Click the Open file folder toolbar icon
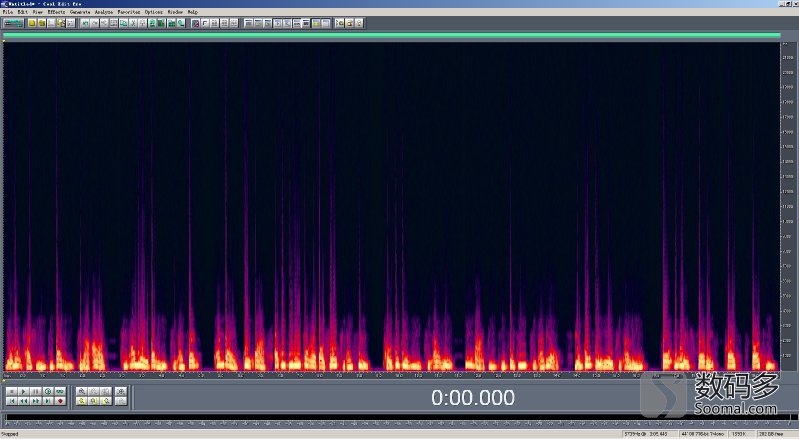Screen dimensions: 799x439 click(42, 23)
